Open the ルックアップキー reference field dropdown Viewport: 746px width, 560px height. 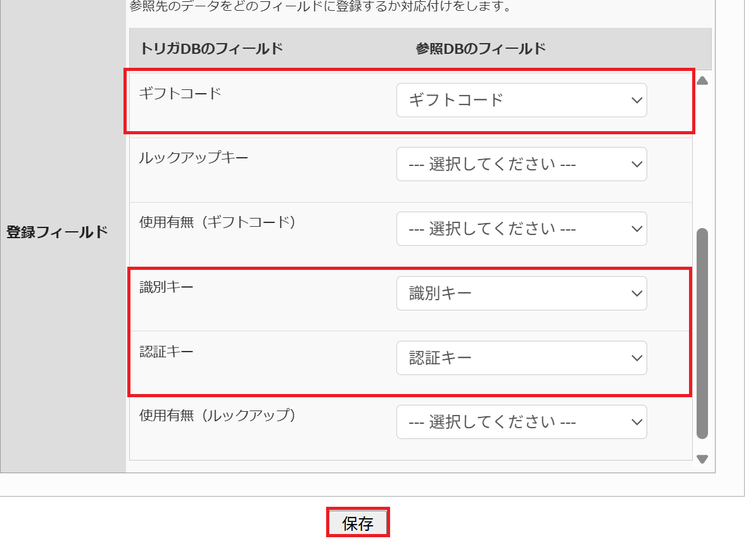point(521,164)
